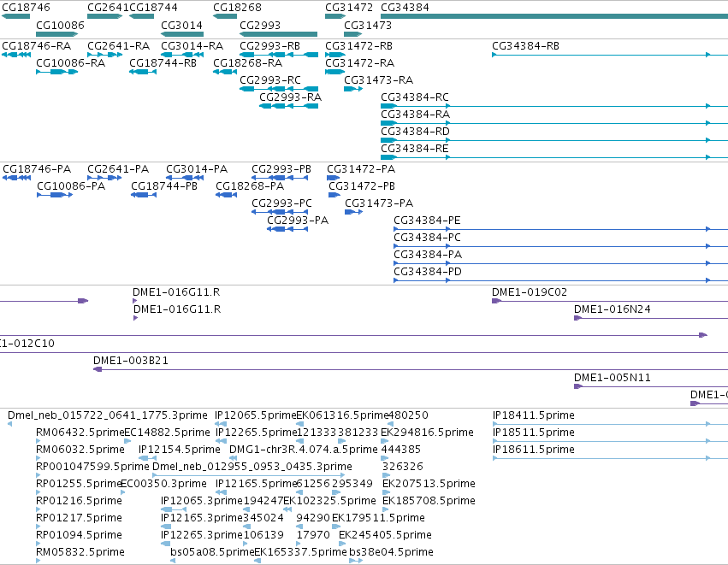Select the CG2993 gene bar
The image size is (728, 565).
click(x=278, y=34)
